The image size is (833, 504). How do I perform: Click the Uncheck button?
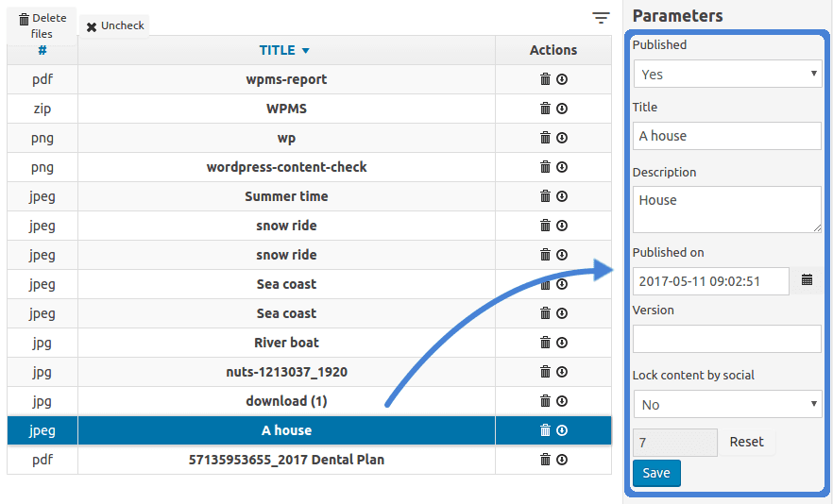[115, 26]
